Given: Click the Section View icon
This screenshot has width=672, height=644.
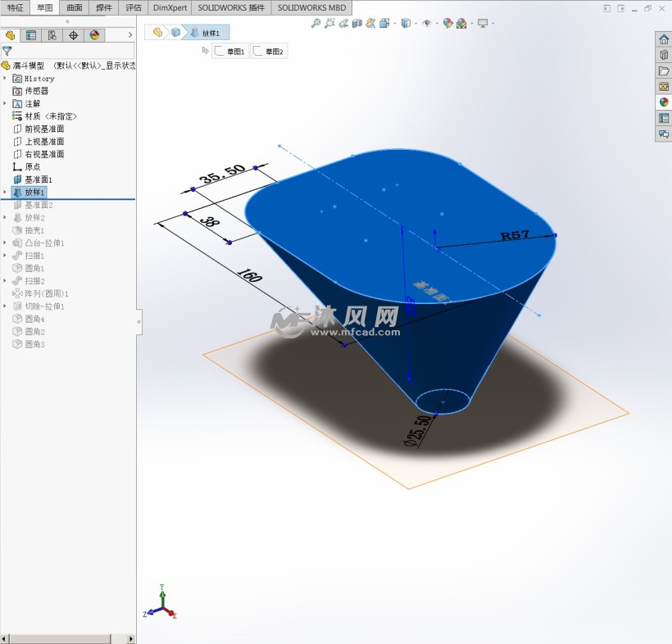Looking at the screenshot, I should click(356, 24).
